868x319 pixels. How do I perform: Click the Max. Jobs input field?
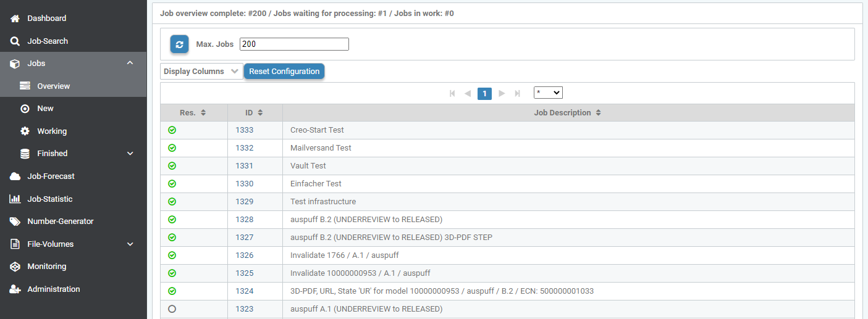click(x=294, y=44)
